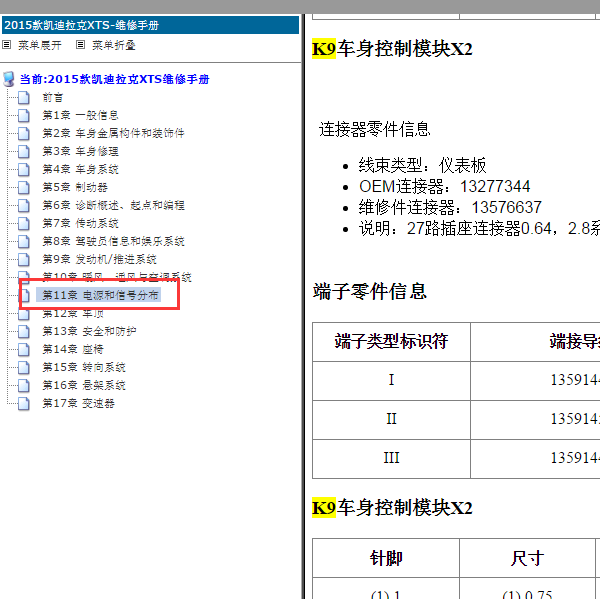This screenshot has width=600, height=599.
Task: Open 第2章 车身金属构件和装饰件
Action: pos(113,133)
